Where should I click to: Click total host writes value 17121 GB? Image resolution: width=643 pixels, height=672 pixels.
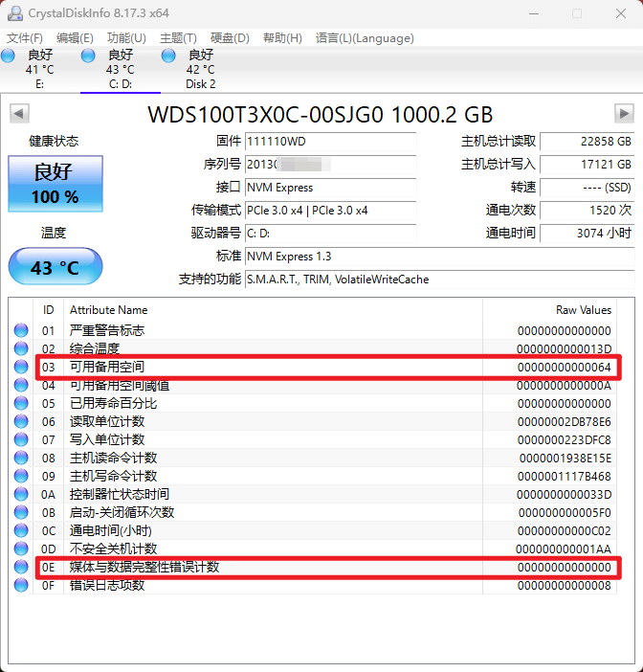pyautogui.click(x=587, y=164)
